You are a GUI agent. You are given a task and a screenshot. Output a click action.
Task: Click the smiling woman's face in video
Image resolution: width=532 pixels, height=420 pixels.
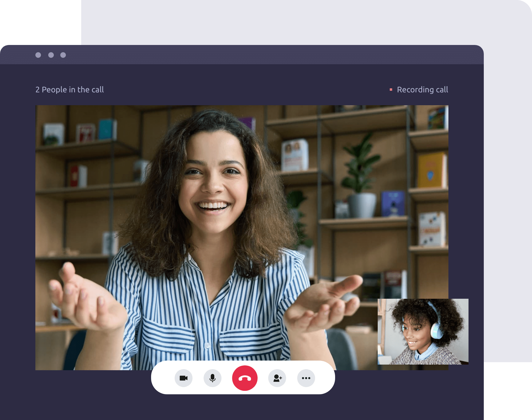[x=213, y=185]
